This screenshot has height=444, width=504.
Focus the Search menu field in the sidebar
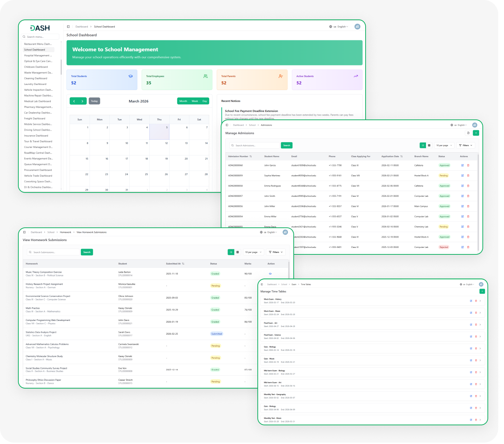click(40, 37)
